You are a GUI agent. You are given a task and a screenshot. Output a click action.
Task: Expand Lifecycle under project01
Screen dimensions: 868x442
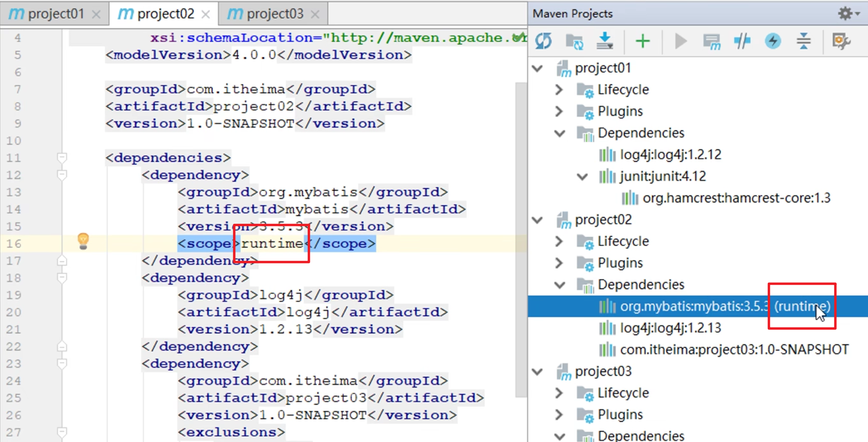(x=559, y=90)
